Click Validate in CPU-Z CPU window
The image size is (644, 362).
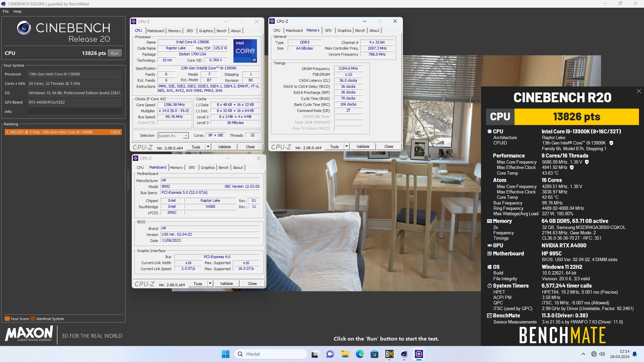(x=224, y=147)
